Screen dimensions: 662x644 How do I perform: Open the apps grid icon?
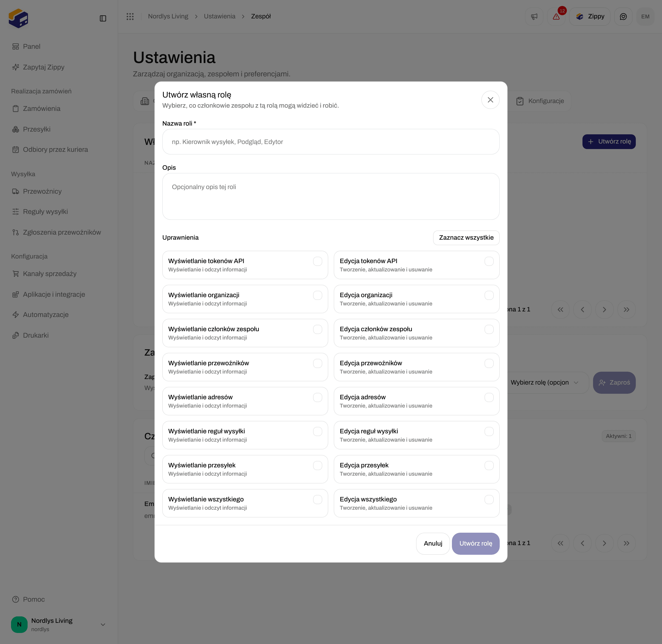click(130, 16)
